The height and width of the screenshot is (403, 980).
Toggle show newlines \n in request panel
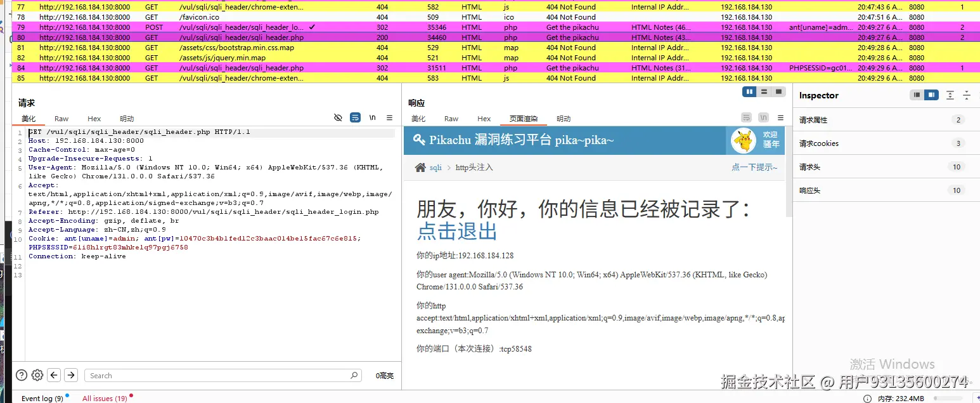tap(373, 117)
